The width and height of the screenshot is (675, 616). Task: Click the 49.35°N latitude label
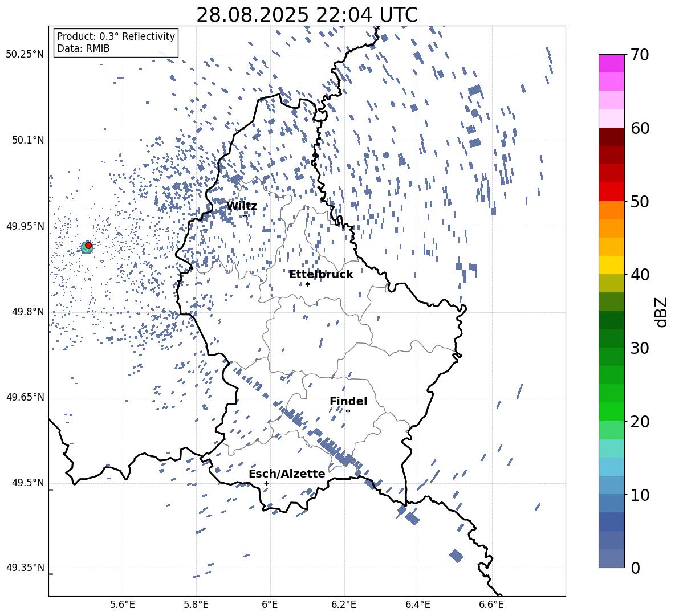pos(25,568)
